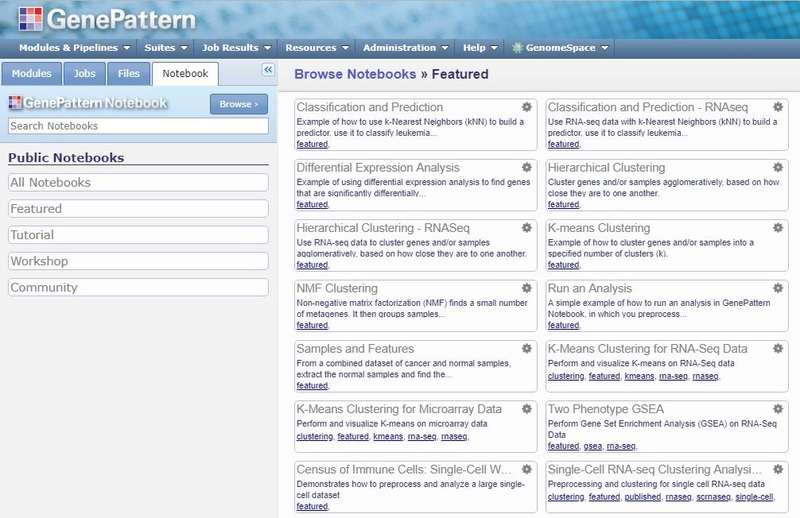Open gear menu for Classification and Prediction notebook

click(x=527, y=107)
